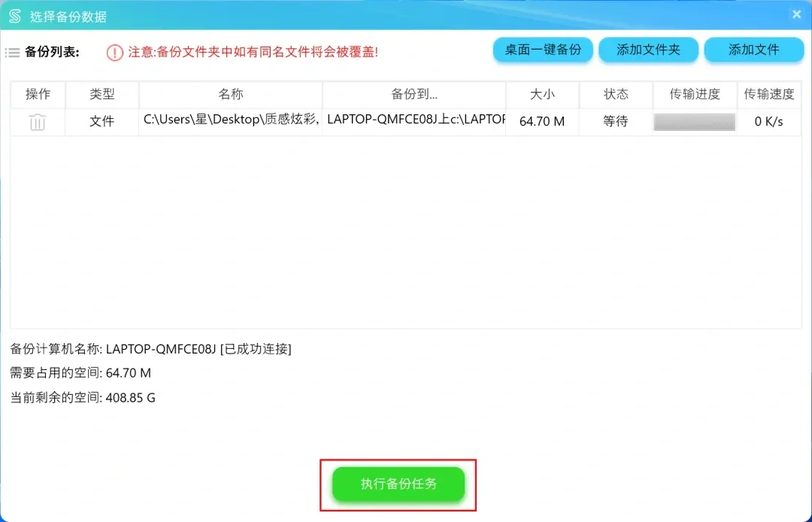Click the 桌面一键备份 button
The height and width of the screenshot is (522, 812).
click(543, 50)
